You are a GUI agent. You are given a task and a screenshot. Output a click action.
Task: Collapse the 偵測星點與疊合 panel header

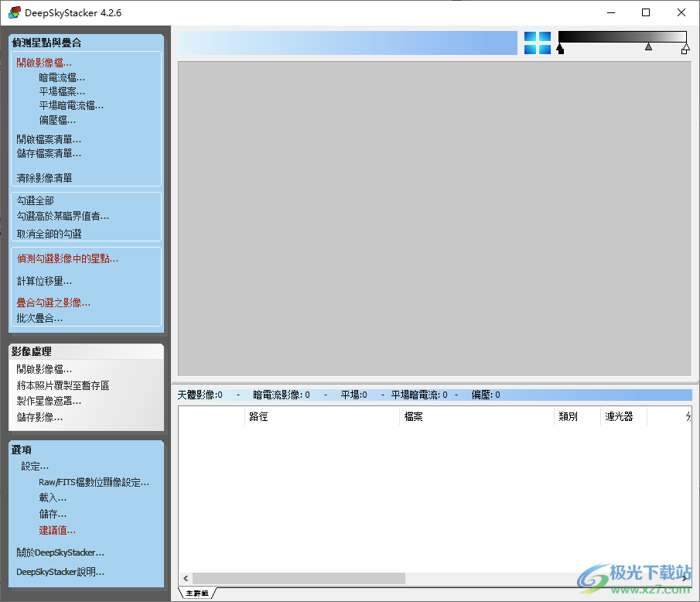86,43
